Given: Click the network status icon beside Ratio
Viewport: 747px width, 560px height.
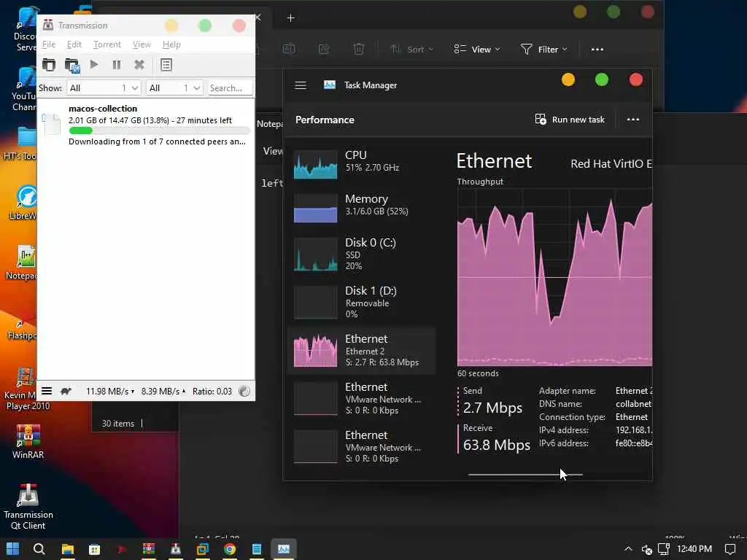Looking at the screenshot, I should click(x=244, y=391).
